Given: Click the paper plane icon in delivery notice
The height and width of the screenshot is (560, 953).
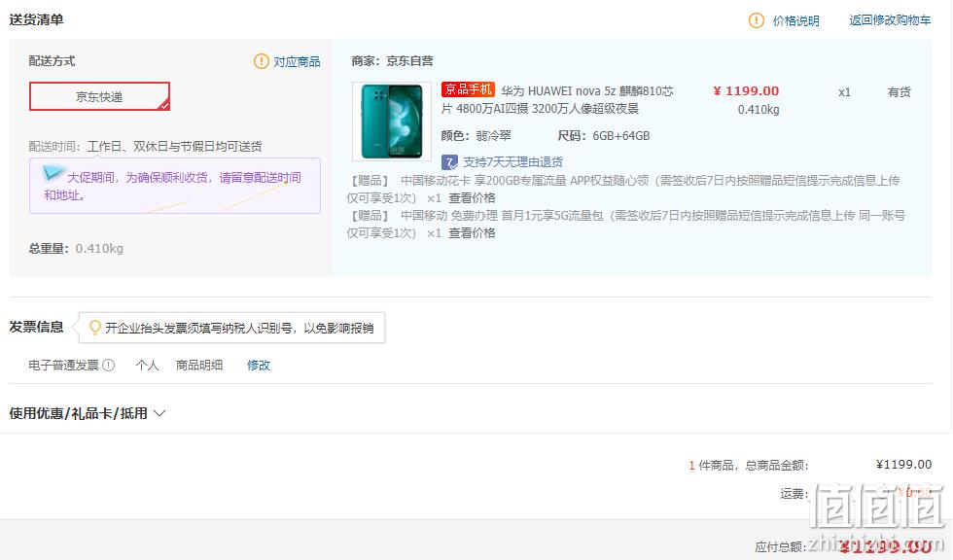Looking at the screenshot, I should coord(53,173).
